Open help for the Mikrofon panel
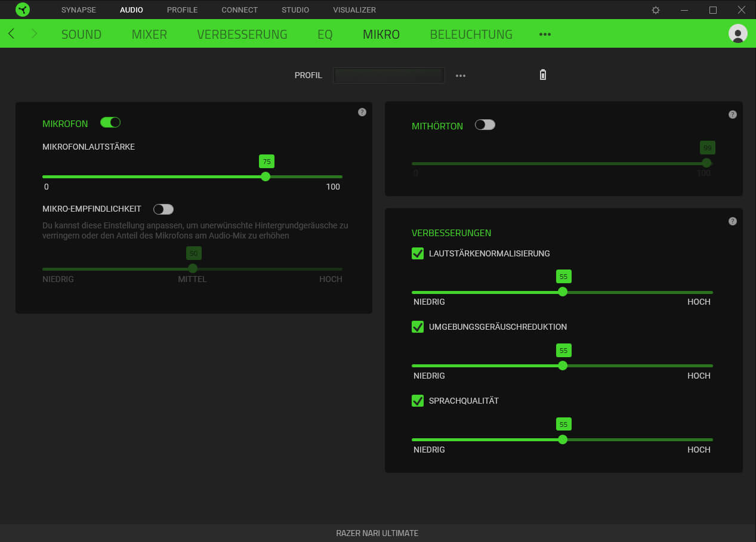Image resolution: width=756 pixels, height=542 pixels. 362,112
